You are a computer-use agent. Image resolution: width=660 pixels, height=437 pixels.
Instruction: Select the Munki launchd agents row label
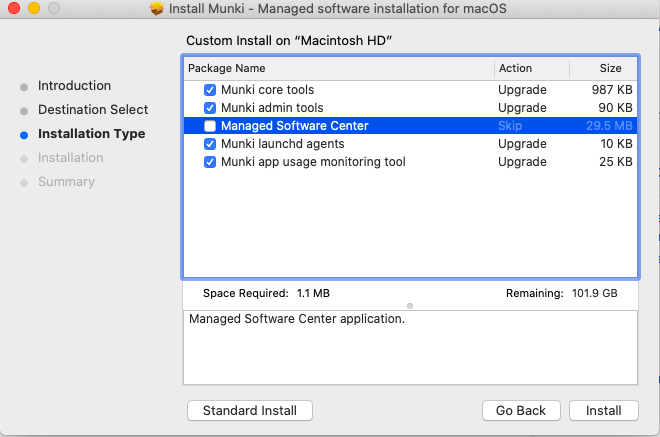(282, 144)
